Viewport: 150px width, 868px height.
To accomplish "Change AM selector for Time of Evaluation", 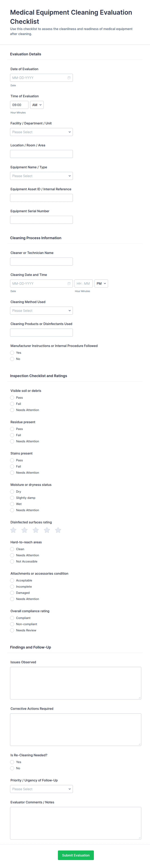I will click(x=37, y=105).
